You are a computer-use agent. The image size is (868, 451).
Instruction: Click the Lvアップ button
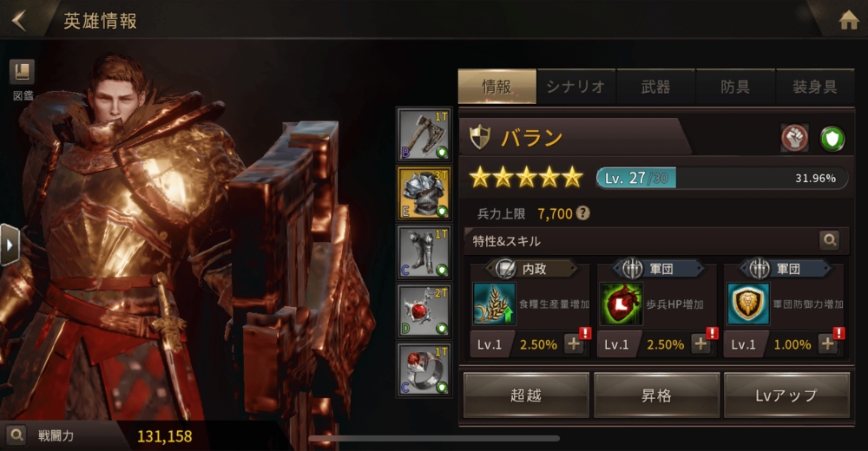[x=786, y=395]
